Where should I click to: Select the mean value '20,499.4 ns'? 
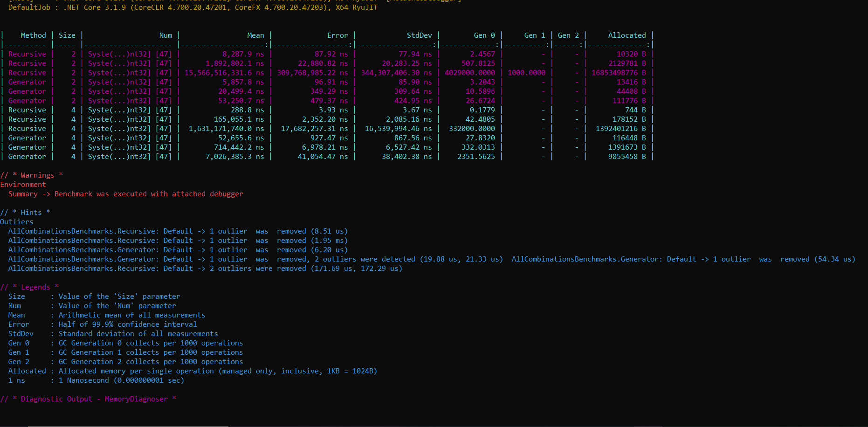click(x=241, y=91)
